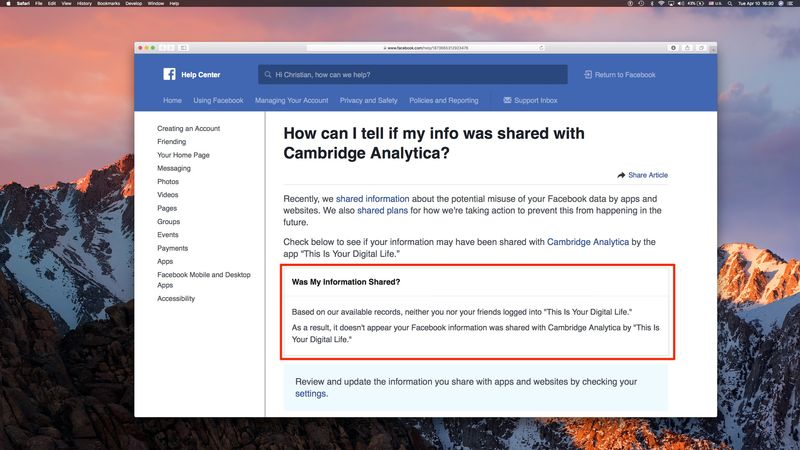
Task: Select Creating an Account in sidebar
Action: click(188, 129)
